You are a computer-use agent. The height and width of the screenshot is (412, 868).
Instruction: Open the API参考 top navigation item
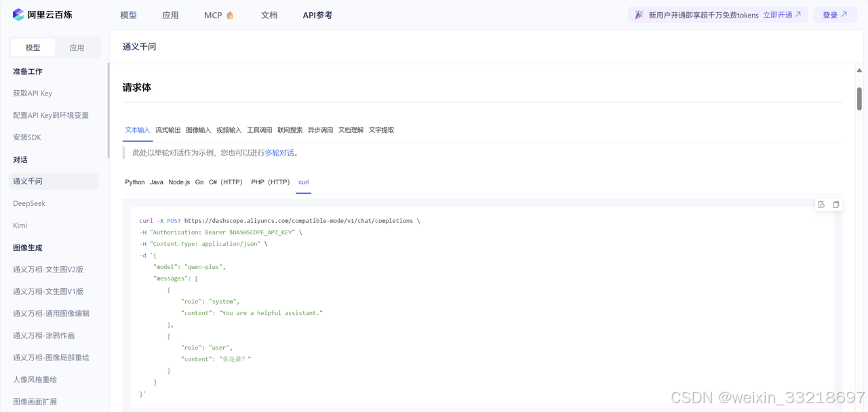click(317, 15)
